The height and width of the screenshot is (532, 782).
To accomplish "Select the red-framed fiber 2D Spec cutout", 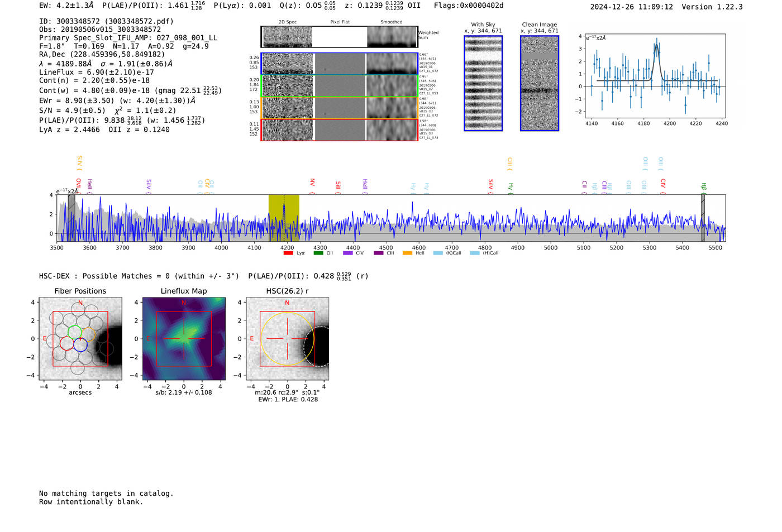I will tap(288, 130).
